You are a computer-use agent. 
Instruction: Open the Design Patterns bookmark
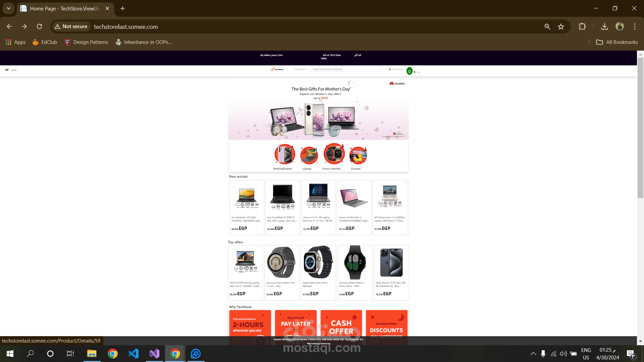click(86, 42)
